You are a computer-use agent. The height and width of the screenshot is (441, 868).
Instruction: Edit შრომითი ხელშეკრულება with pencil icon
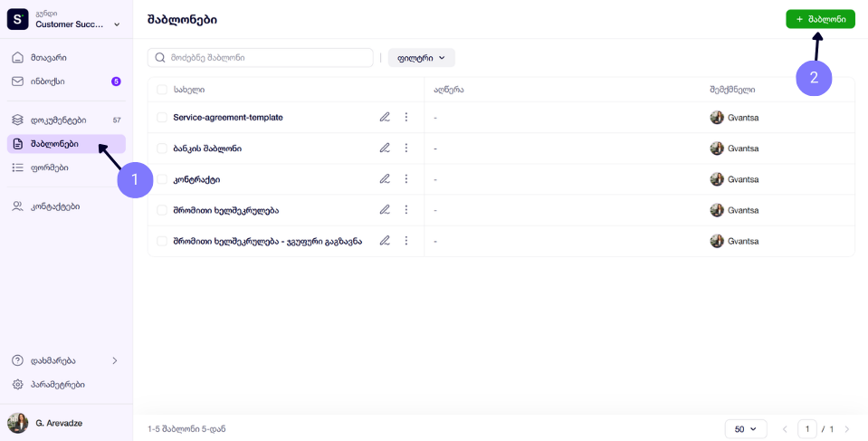pyautogui.click(x=385, y=210)
